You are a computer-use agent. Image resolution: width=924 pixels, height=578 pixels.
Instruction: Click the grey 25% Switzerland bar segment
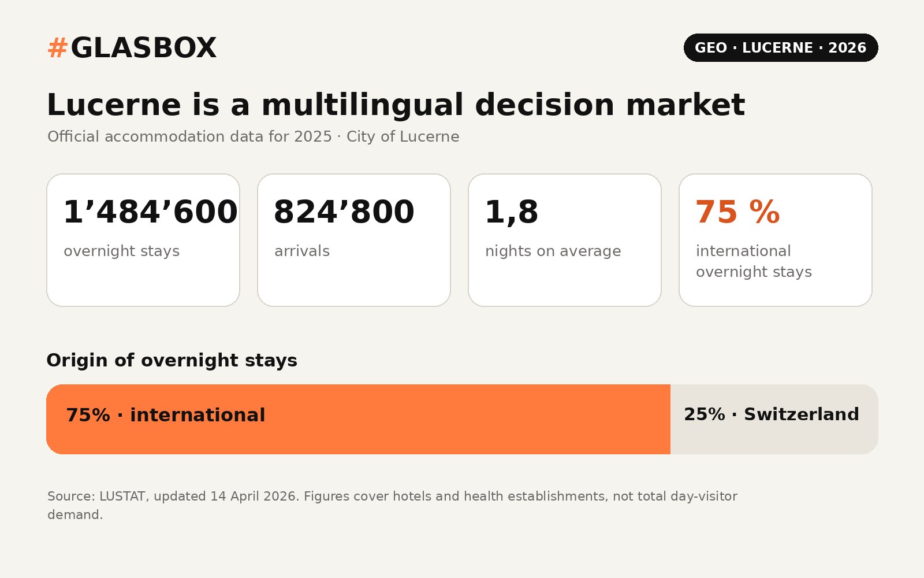[774, 419]
